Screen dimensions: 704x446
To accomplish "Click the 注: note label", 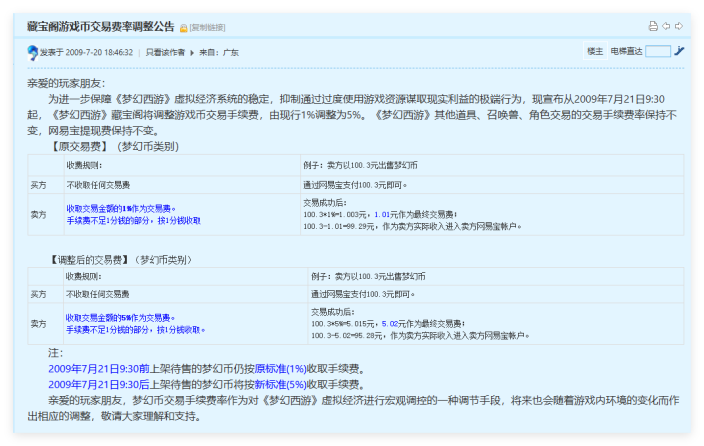I will (x=56, y=353).
